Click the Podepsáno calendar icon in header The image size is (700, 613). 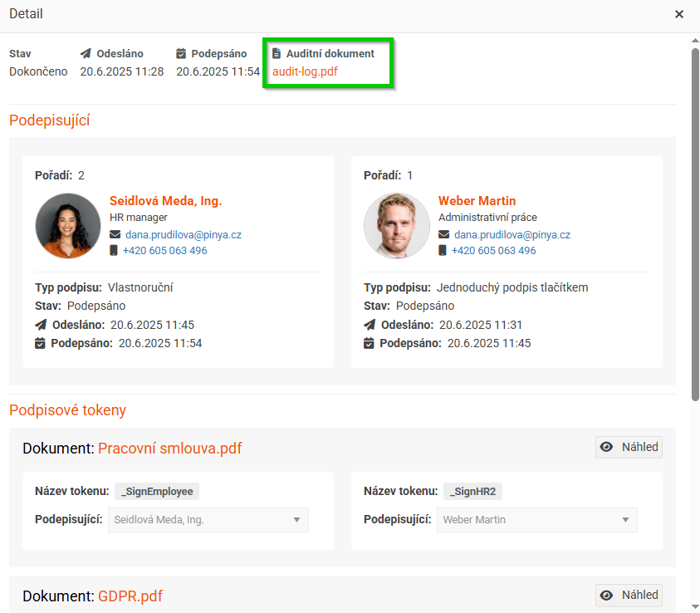pos(181,54)
